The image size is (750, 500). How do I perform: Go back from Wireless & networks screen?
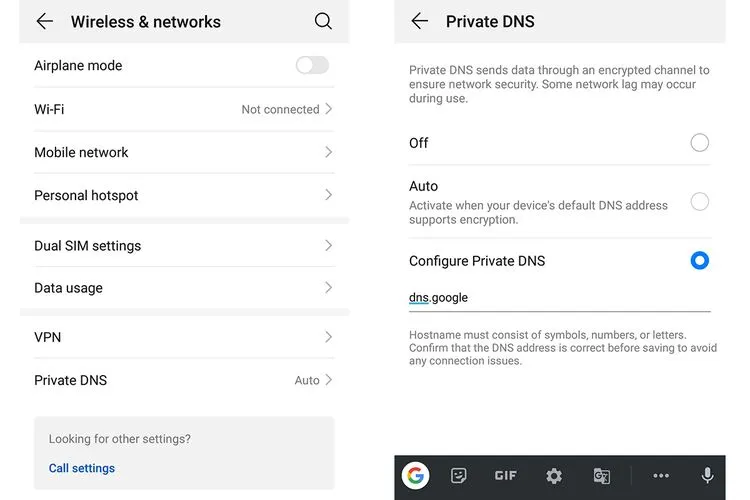[x=44, y=22]
